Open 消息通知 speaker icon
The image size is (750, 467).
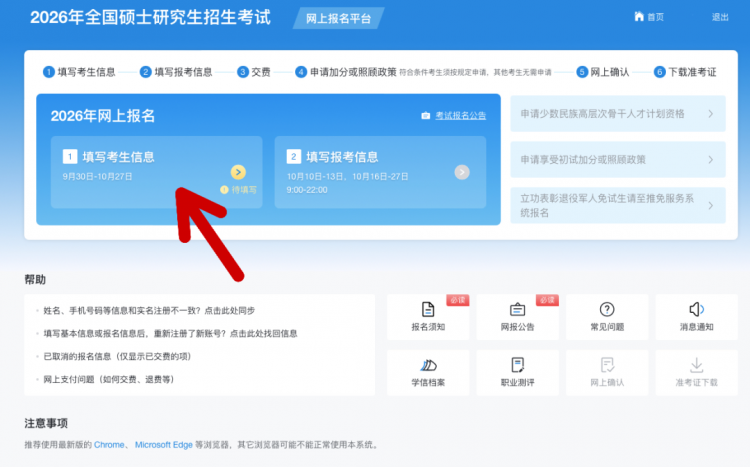696,310
